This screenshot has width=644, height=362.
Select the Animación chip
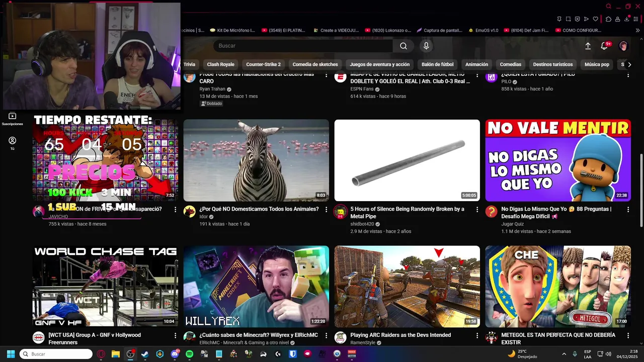tap(476, 64)
